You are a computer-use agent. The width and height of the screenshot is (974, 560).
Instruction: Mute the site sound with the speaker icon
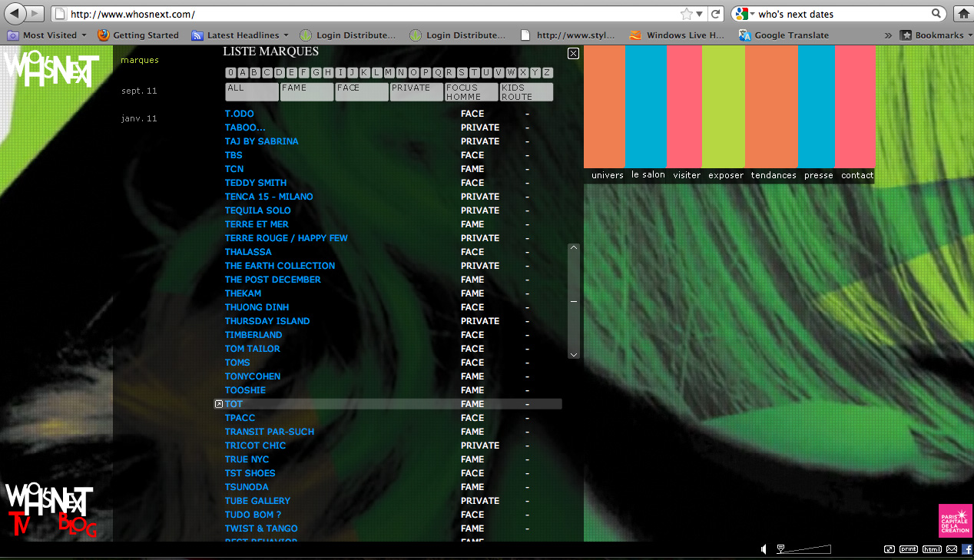click(764, 549)
